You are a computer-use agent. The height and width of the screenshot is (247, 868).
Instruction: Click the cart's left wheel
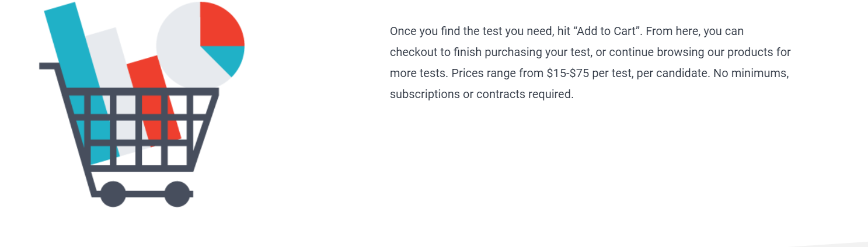click(x=113, y=194)
